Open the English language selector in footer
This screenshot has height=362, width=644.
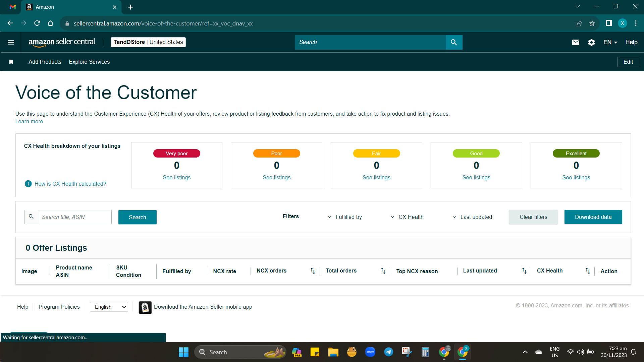tap(109, 307)
